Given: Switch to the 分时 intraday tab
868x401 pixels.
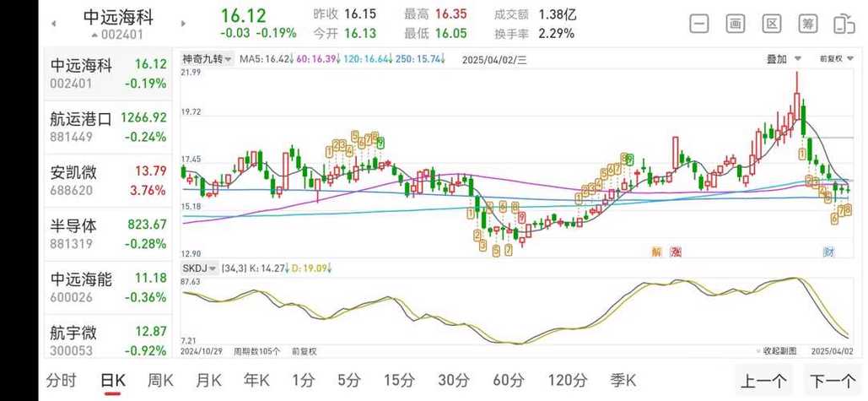Looking at the screenshot, I should point(62,380).
